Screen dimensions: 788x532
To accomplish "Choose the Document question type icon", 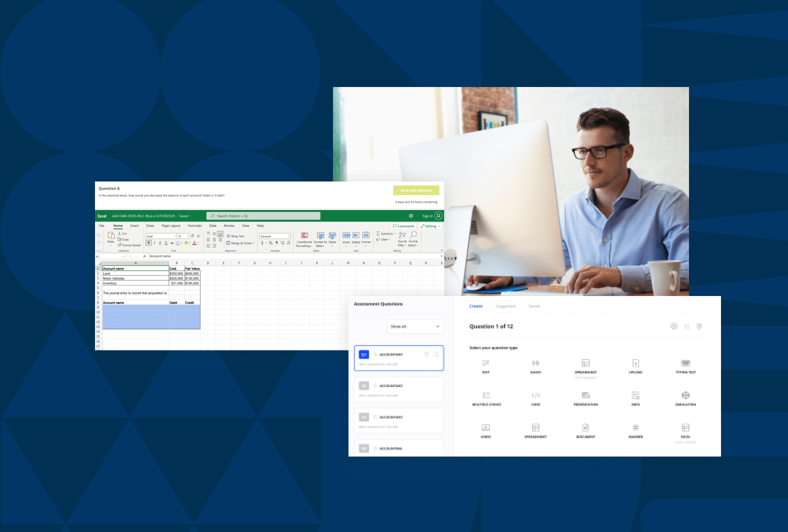I will point(585,427).
